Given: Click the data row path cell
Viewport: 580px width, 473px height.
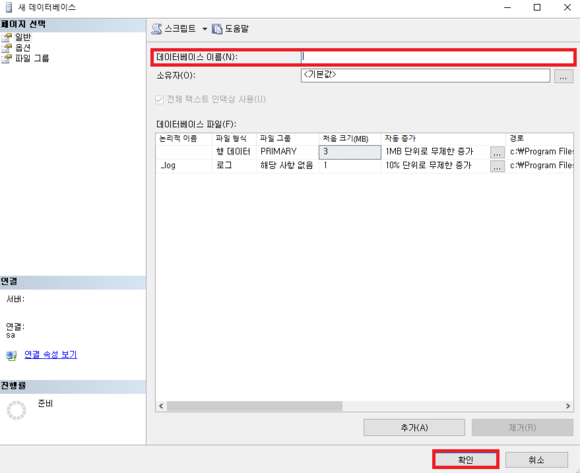Looking at the screenshot, I should 540,152.
